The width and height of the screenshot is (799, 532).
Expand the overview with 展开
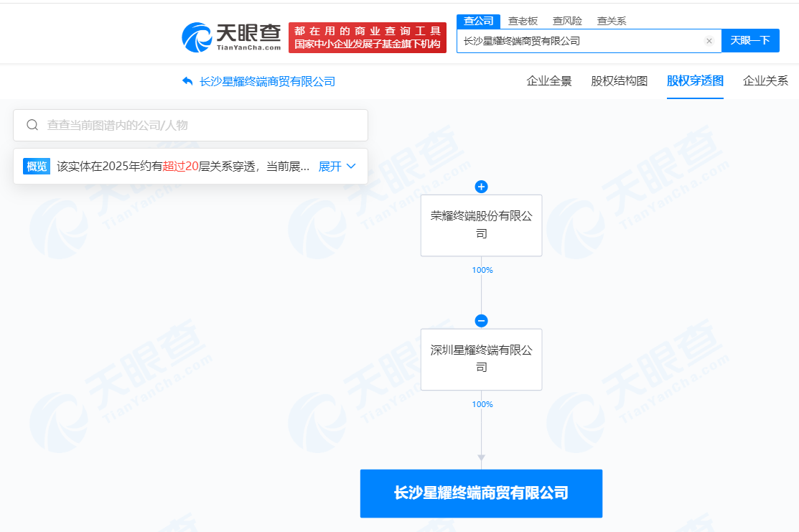click(337, 166)
